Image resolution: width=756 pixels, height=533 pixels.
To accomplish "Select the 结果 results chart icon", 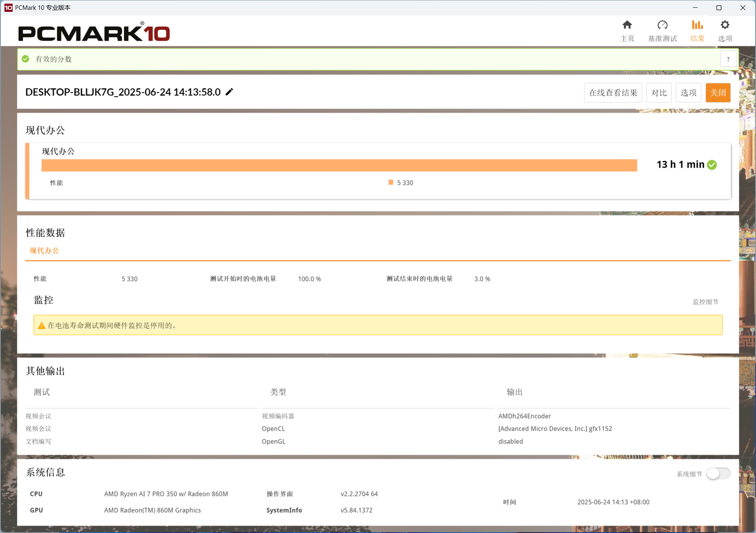I will [x=697, y=25].
